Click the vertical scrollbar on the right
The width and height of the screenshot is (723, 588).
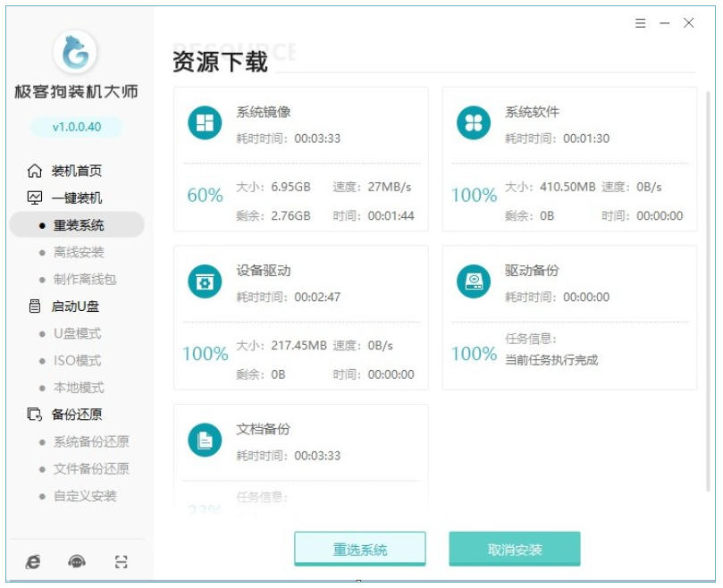[708, 291]
